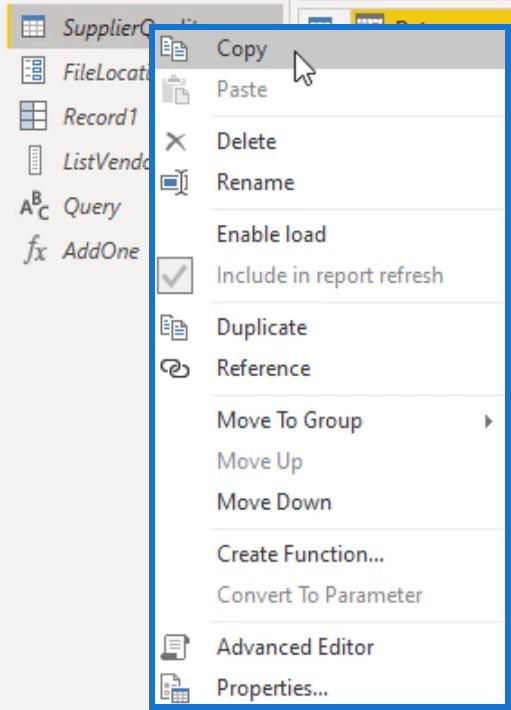
Task: Click the FileLocation parameter icon
Action: pyautogui.click(x=33, y=71)
